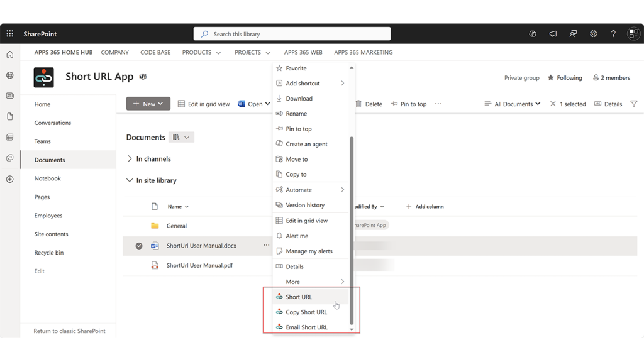The image size is (644, 362).
Task: Click the lists icon in left rail
Action: (x=10, y=137)
